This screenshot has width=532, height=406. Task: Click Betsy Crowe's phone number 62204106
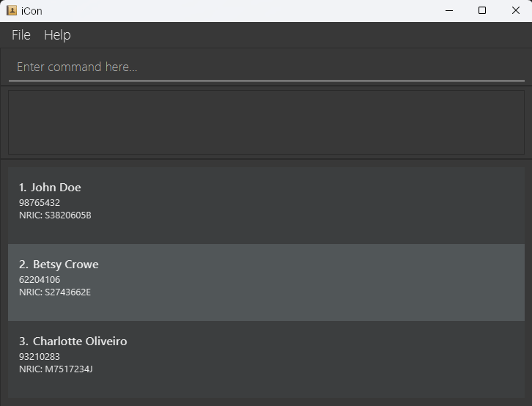[40, 279]
